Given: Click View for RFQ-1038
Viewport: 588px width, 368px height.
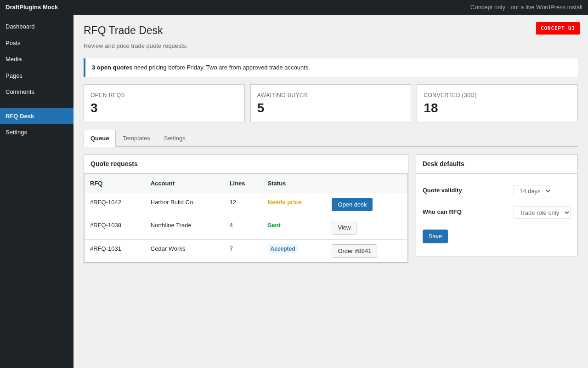Looking at the screenshot, I should 344,228.
